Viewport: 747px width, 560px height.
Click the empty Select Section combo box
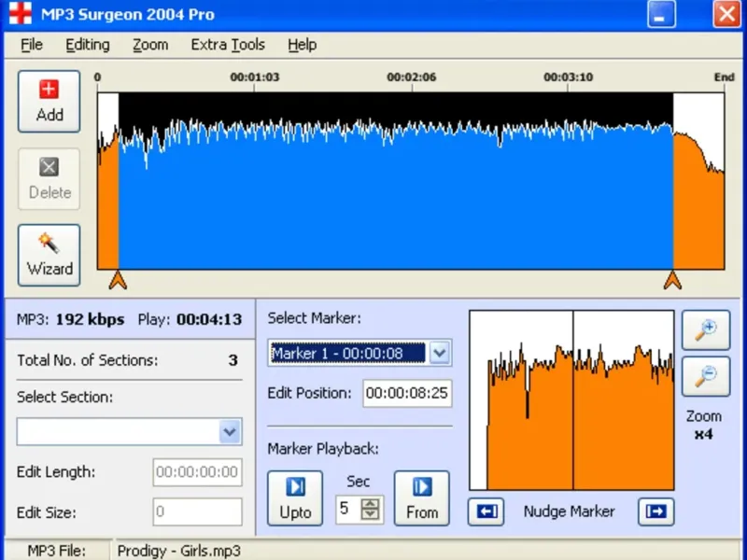click(129, 432)
